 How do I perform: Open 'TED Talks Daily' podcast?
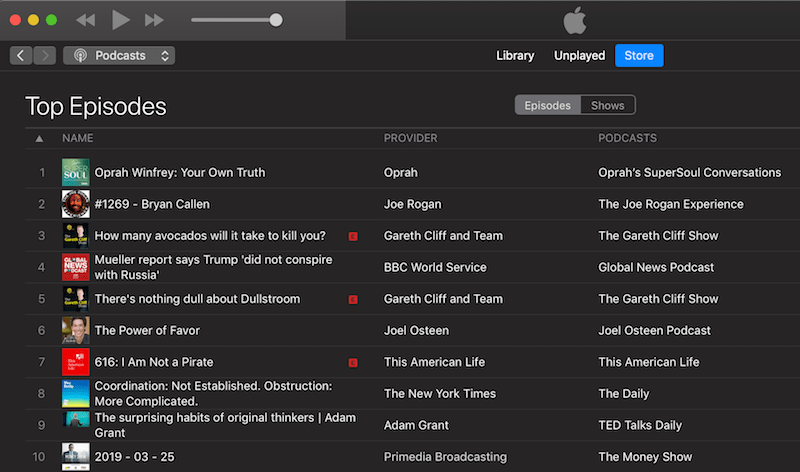[x=640, y=425]
